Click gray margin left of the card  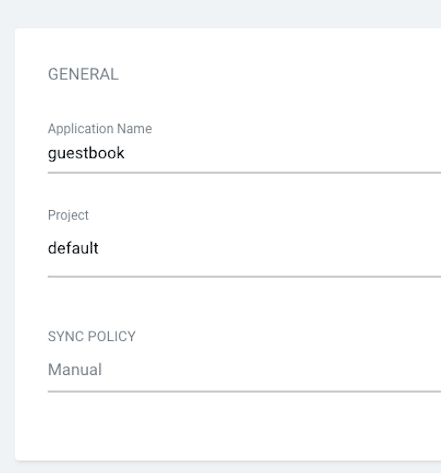(7, 243)
